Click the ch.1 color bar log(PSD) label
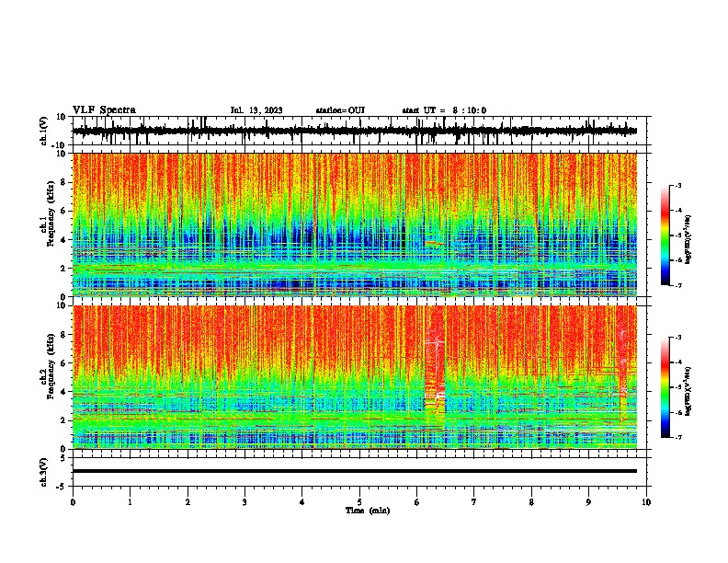The width and height of the screenshot is (728, 563). (688, 240)
